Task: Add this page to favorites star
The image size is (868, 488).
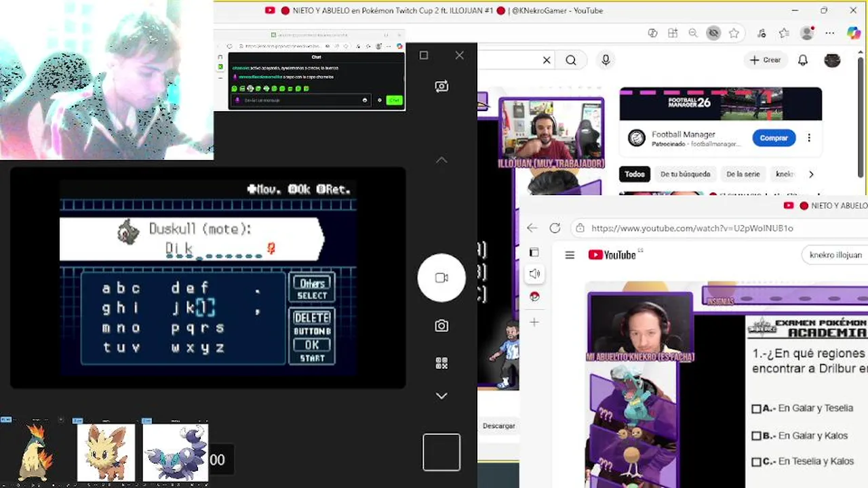Action: point(734,33)
